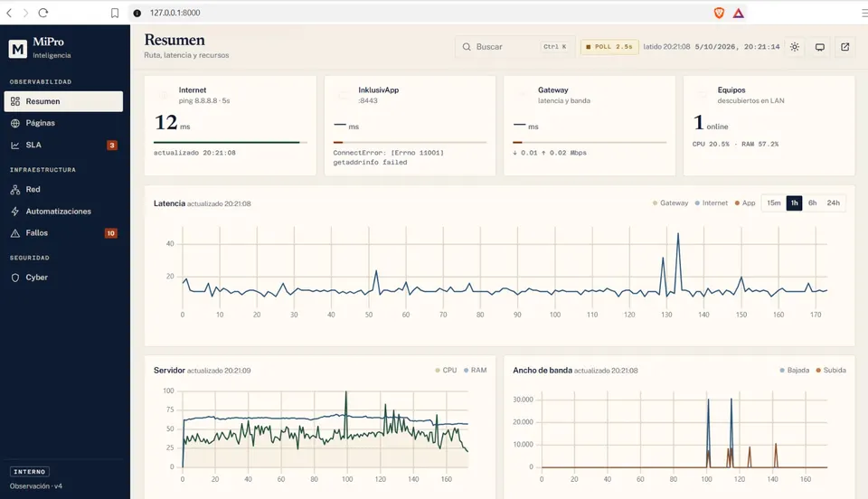Toggle the CPU series in Servidor legend
Image resolution: width=868 pixels, height=499 pixels.
446,370
